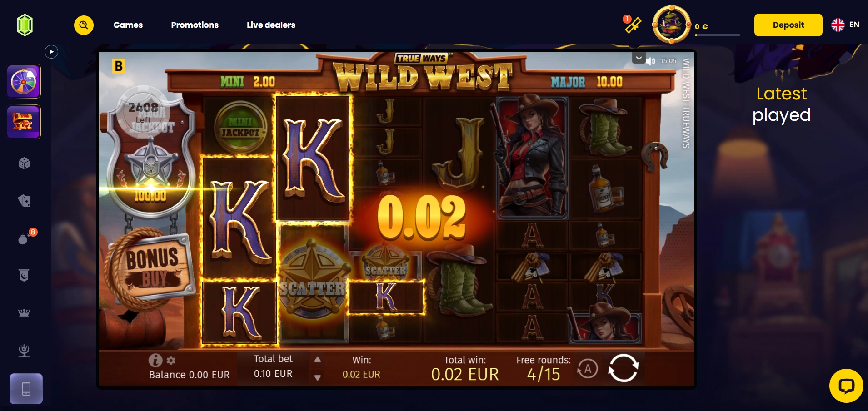The image size is (868, 411).
Task: Expand the sidebar with the play arrow
Action: (51, 52)
